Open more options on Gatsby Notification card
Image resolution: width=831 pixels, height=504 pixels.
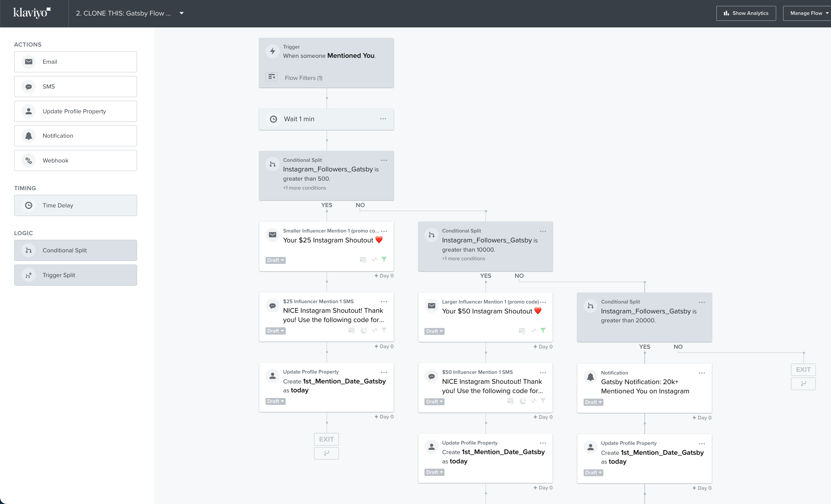pyautogui.click(x=702, y=373)
